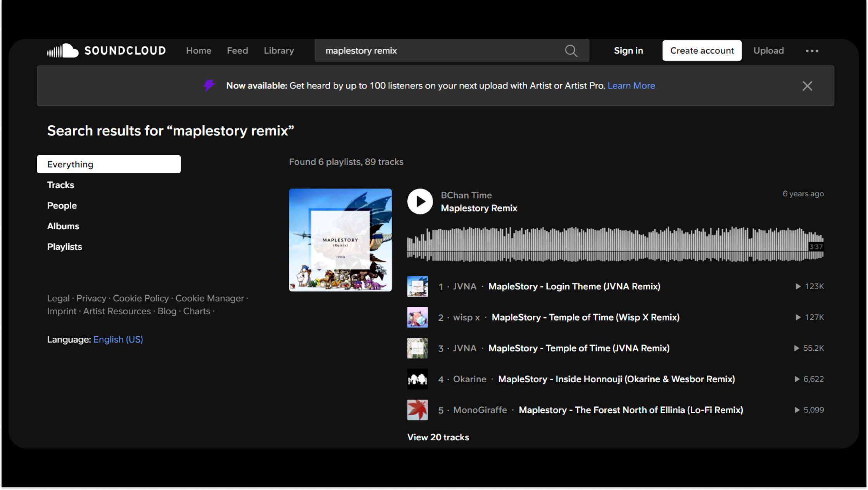Open the Cookie Manager footer link

210,298
